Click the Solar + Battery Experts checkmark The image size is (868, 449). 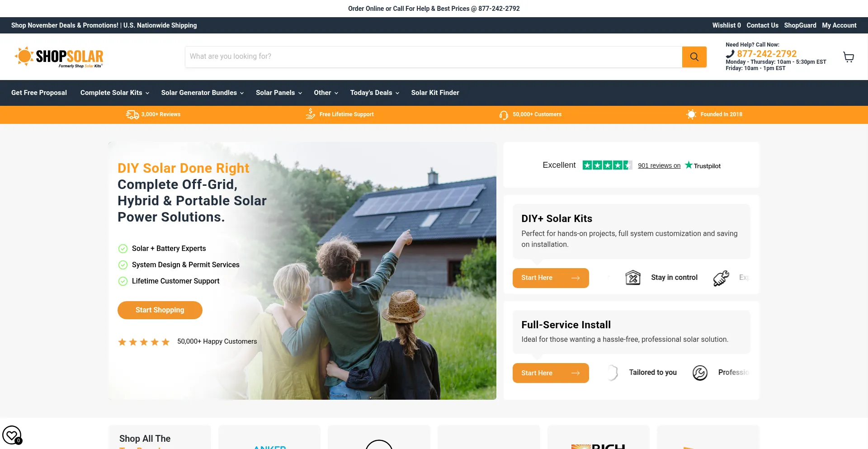(x=123, y=249)
